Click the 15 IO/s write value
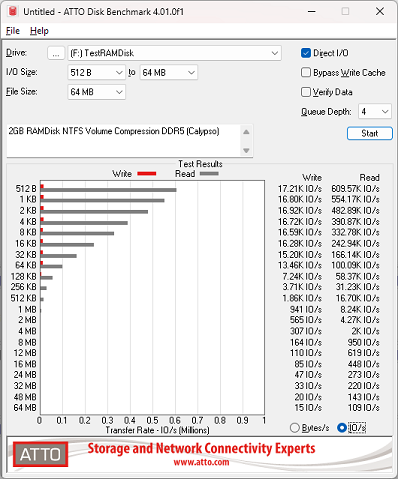The width and height of the screenshot is (398, 479). coord(308,408)
